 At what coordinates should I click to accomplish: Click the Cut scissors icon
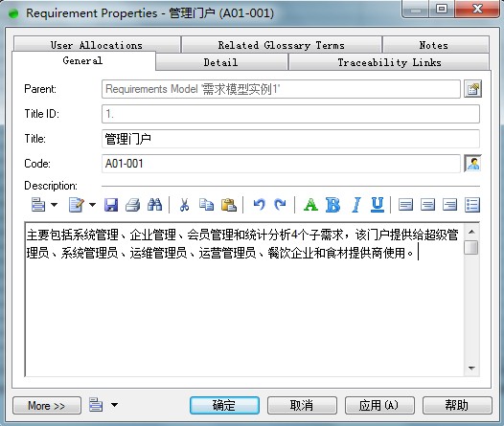[x=184, y=205]
